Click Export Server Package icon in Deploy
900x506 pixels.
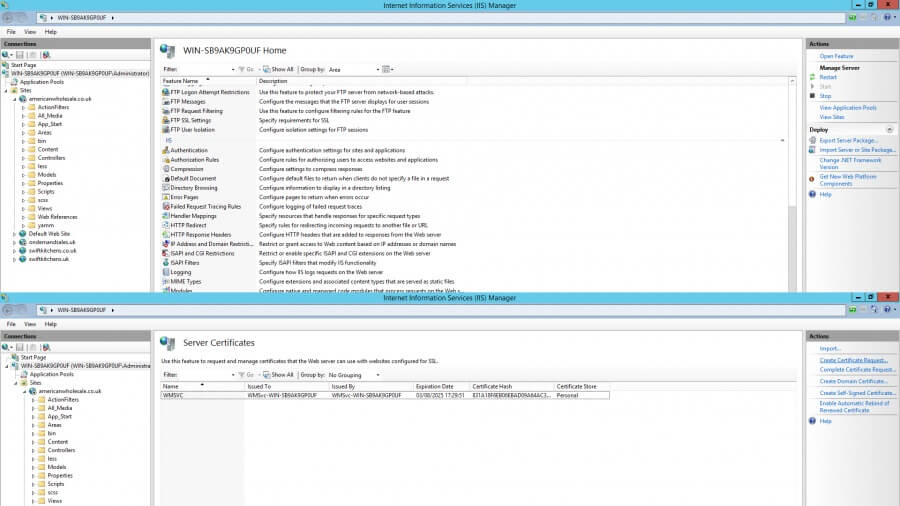coord(812,141)
